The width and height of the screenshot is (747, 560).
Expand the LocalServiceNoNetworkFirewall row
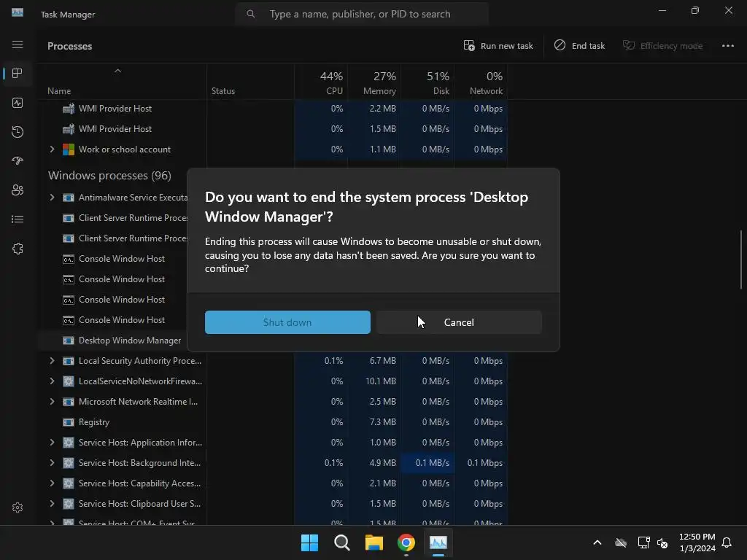[52, 381]
